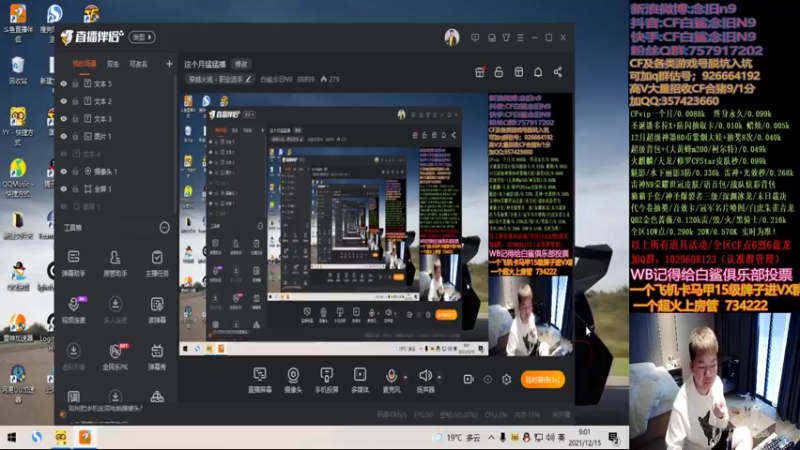Open the 类型 dropdown beside the logo
This screenshot has height=450, width=800.
(142, 37)
